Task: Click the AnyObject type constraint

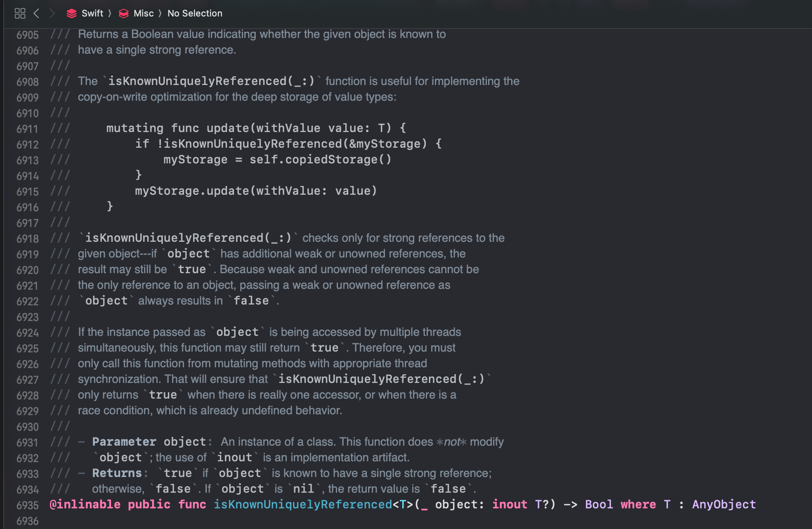Action: point(724,504)
